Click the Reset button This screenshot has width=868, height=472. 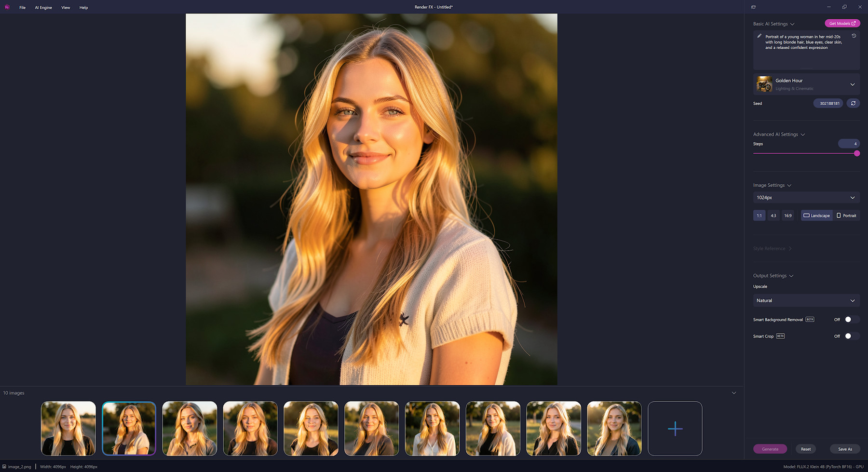806,449
